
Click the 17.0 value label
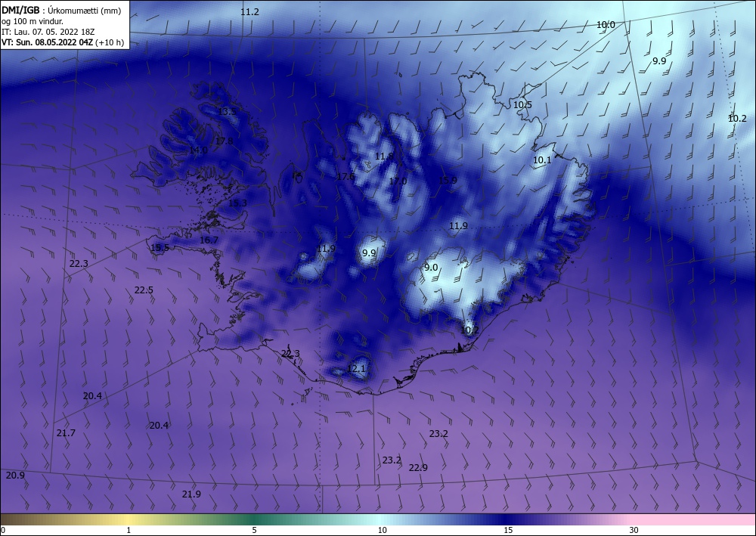pos(398,181)
